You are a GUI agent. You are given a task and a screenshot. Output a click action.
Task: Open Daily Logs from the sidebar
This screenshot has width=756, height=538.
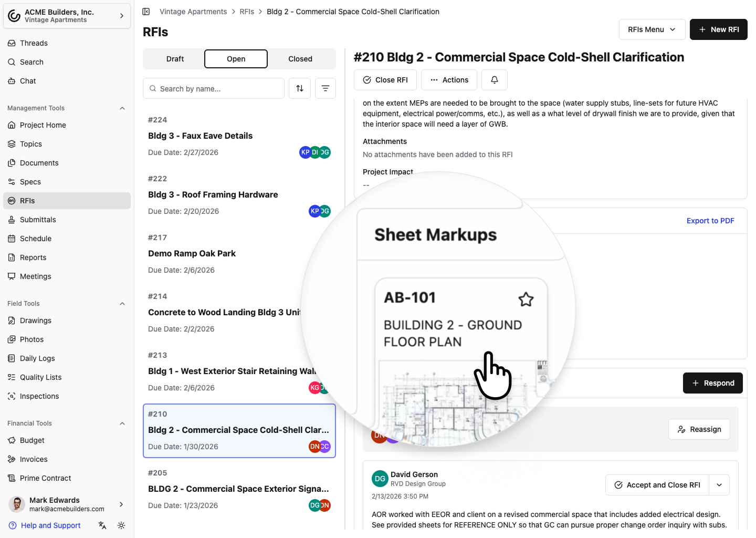click(x=37, y=358)
